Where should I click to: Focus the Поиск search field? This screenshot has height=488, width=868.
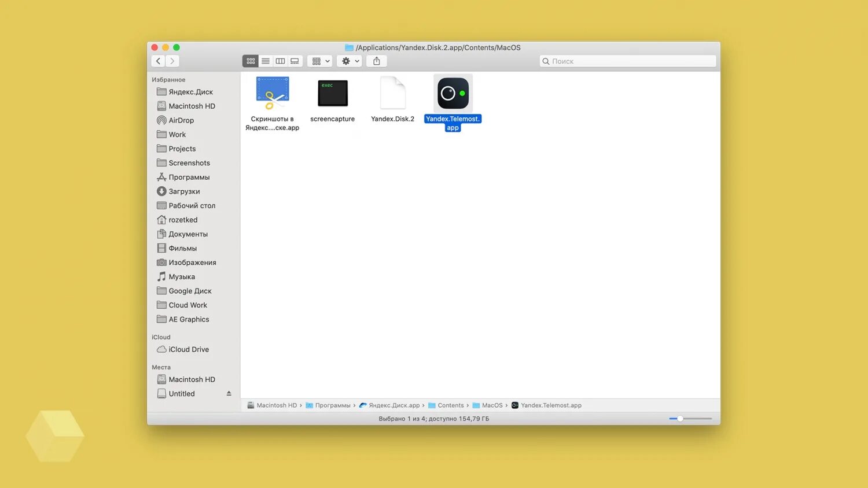tap(628, 61)
